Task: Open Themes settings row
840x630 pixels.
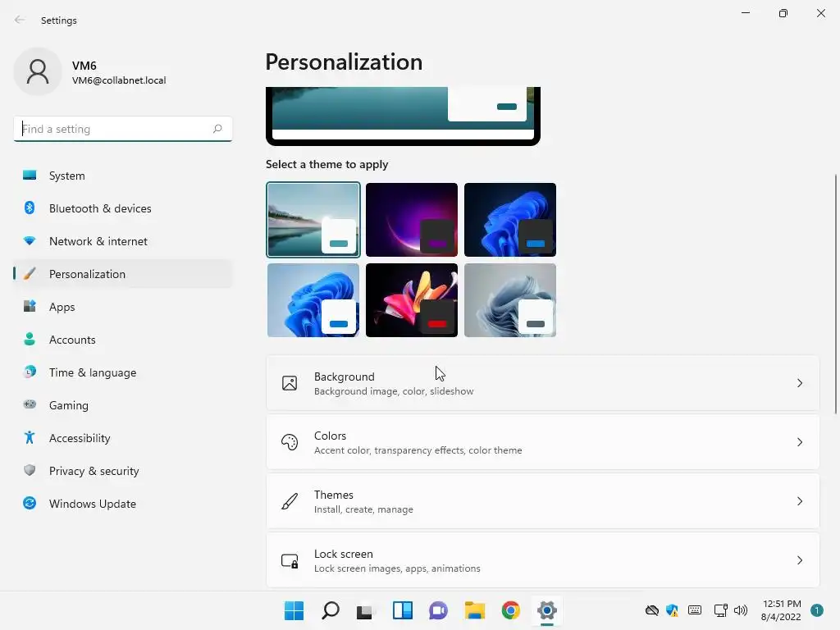Action: pyautogui.click(x=543, y=501)
